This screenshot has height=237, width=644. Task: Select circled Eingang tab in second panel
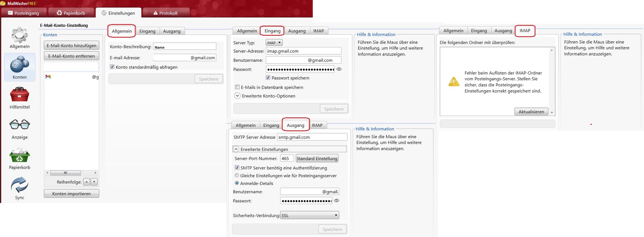point(273,31)
